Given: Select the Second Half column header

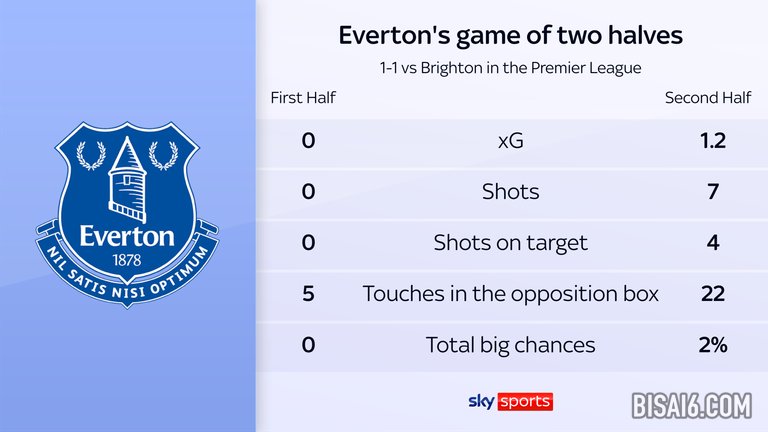Looking at the screenshot, I should point(707,98).
